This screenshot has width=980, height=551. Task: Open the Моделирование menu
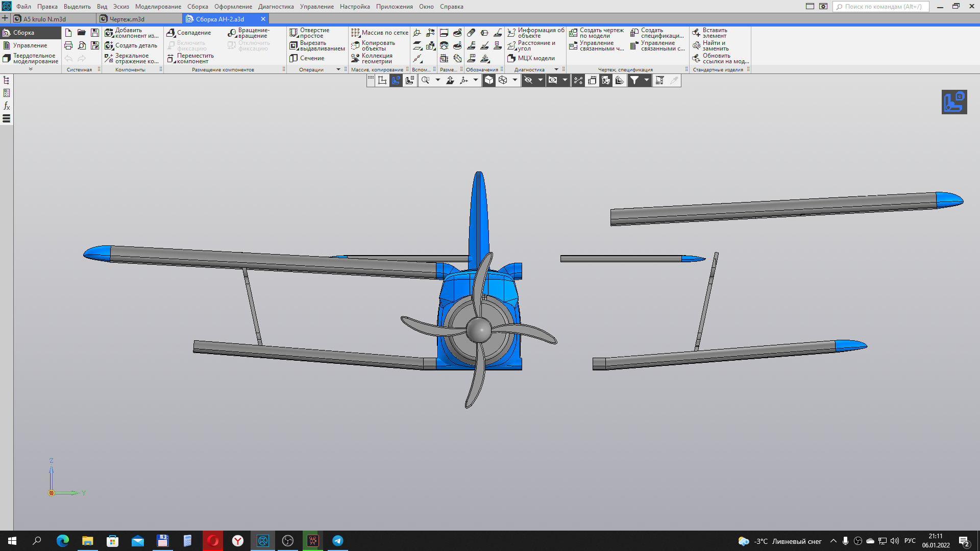158,7
